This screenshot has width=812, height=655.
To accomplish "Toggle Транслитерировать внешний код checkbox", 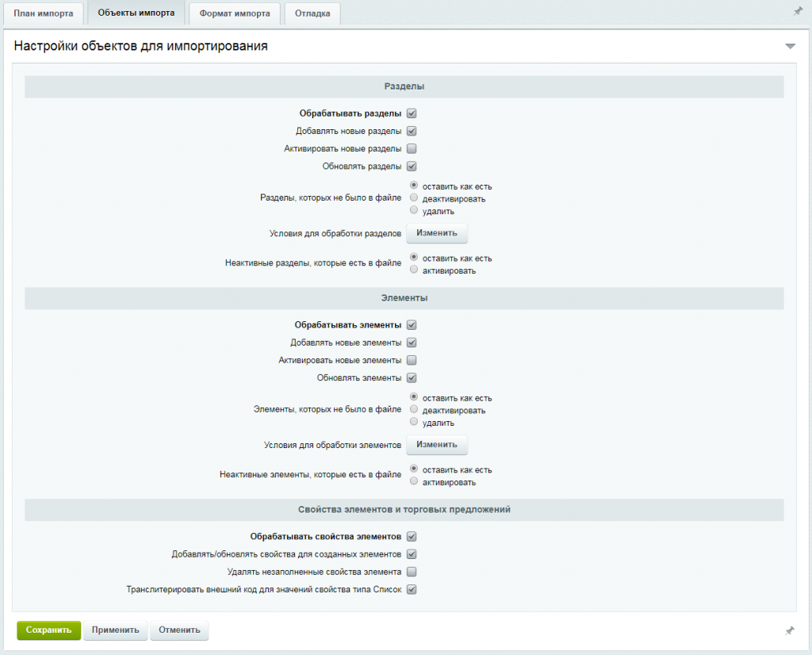I will click(412, 589).
